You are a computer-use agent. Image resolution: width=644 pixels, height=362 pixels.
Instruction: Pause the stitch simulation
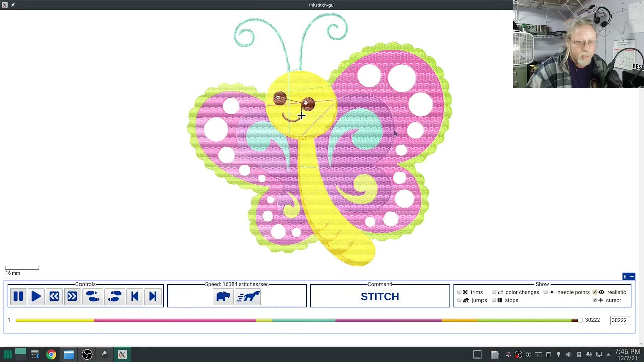[x=18, y=296]
